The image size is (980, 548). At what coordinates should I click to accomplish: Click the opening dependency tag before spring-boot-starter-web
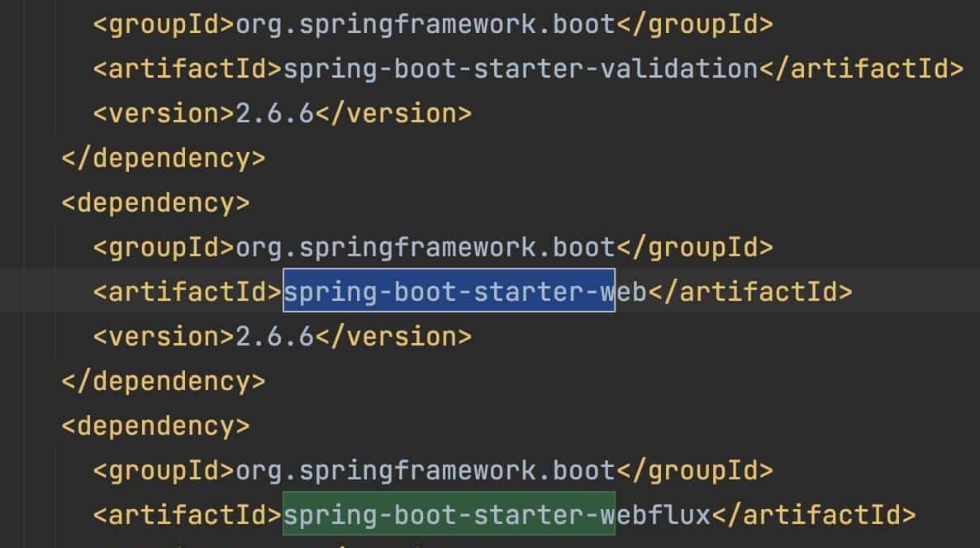(155, 203)
